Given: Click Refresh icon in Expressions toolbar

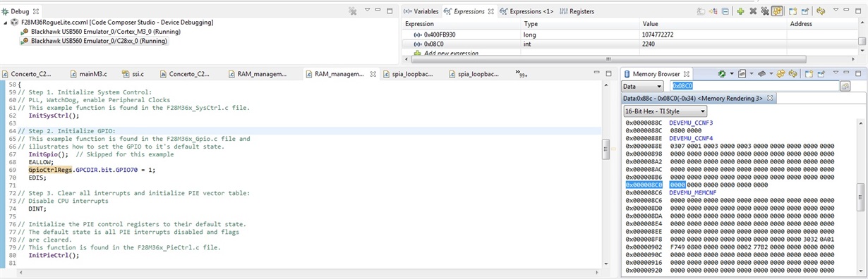Looking at the screenshot, I should tap(821, 11).
